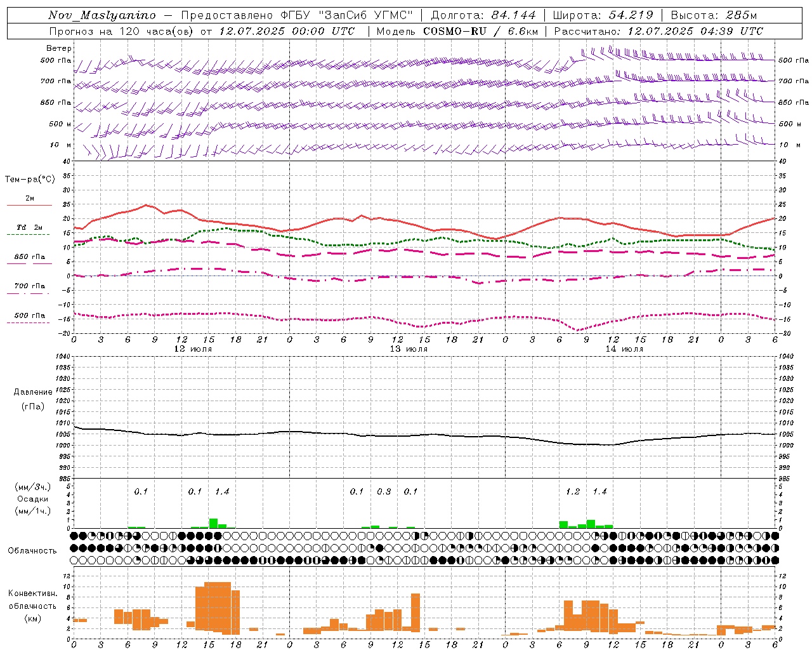
Task: Click the Давление pressure panel label
Action: tap(33, 392)
